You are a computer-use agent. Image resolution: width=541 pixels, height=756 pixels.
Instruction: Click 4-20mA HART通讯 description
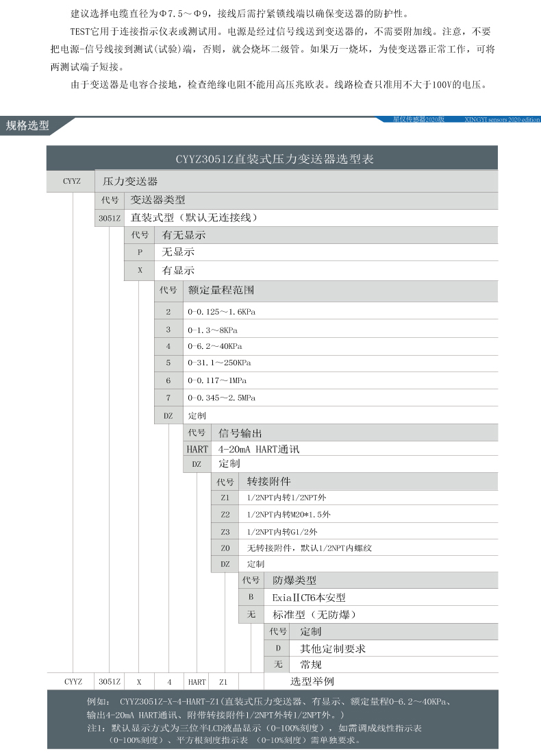pos(259,450)
